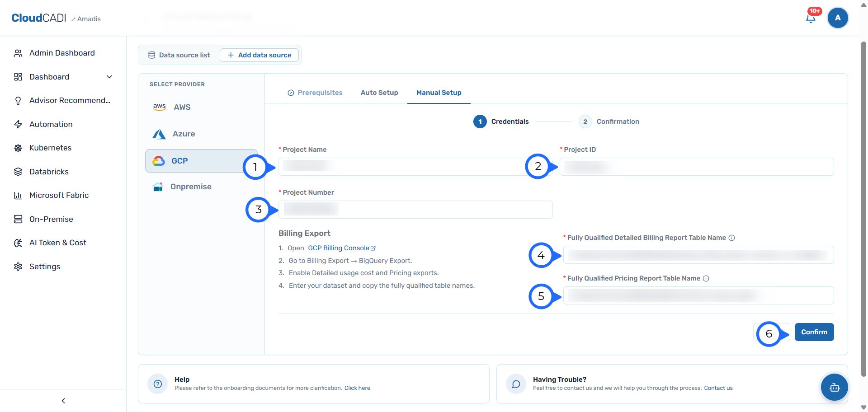The width and height of the screenshot is (868, 412).
Task: Click the Azure provider logo
Action: [x=159, y=134]
